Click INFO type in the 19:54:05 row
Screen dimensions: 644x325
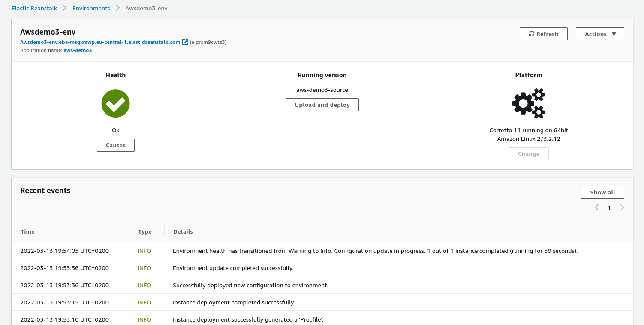click(144, 251)
